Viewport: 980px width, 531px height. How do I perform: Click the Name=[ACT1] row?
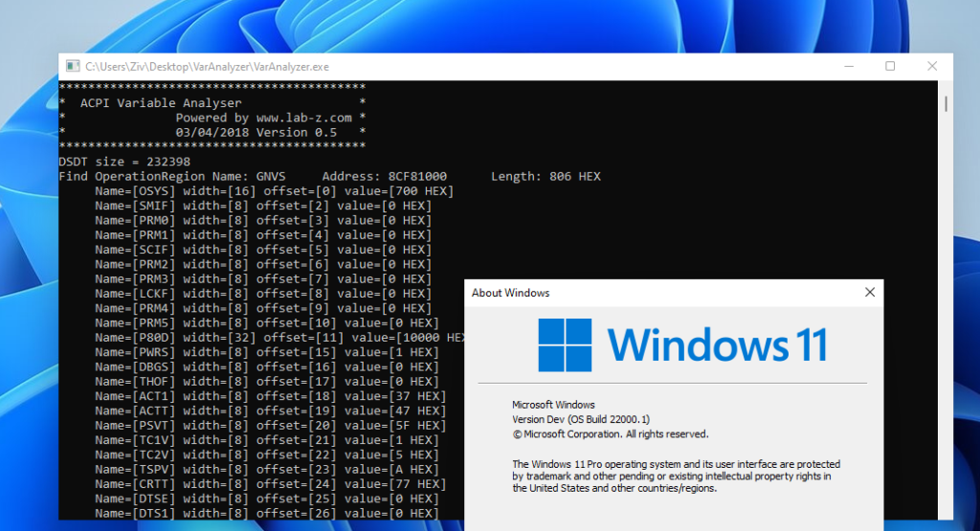tap(271, 397)
